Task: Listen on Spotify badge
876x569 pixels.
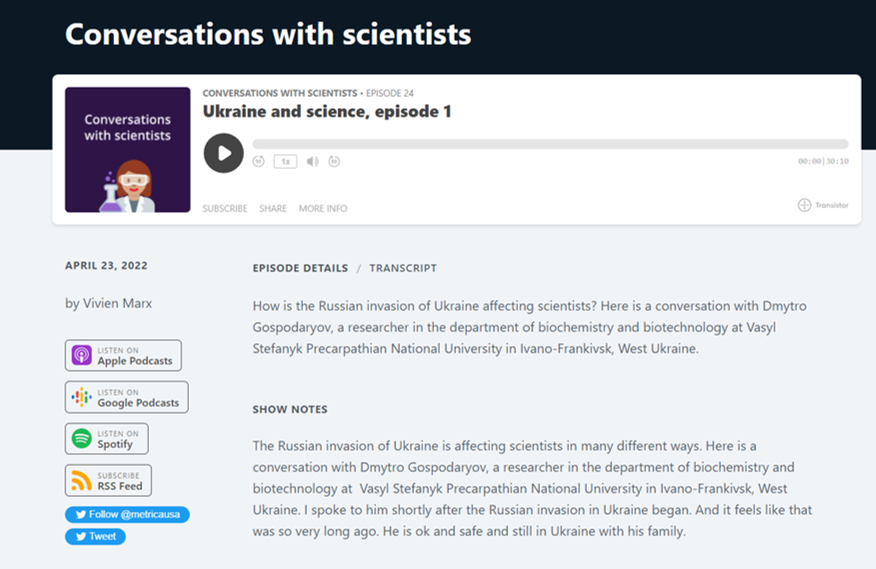Action: 106,439
